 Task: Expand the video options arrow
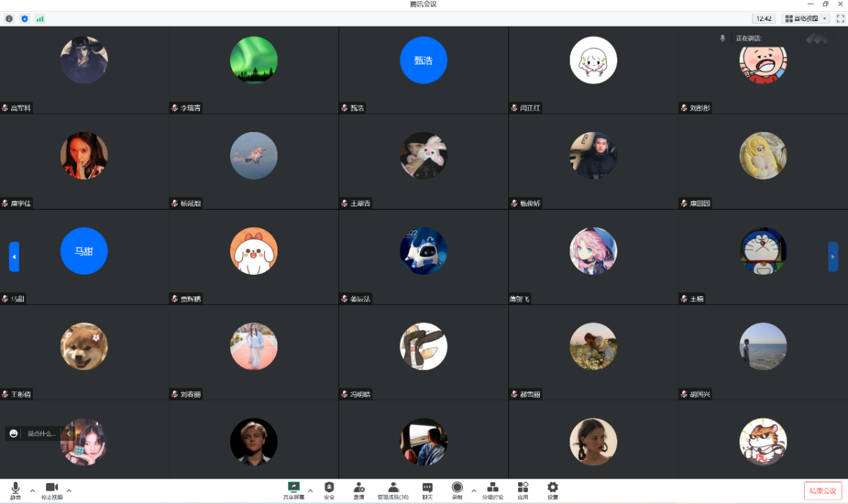69,490
